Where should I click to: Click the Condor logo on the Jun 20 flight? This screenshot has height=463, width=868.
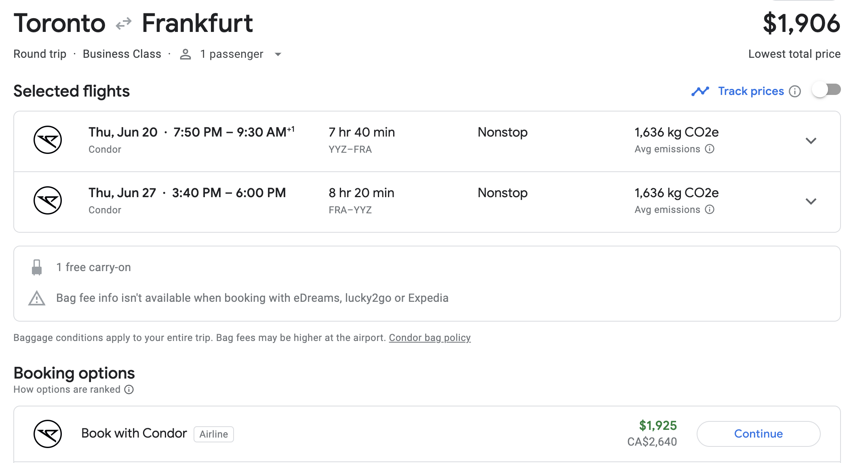[x=48, y=140]
